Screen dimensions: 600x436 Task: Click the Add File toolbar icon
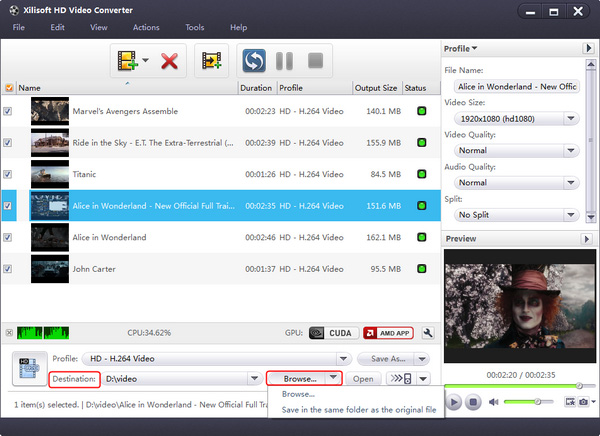point(127,62)
